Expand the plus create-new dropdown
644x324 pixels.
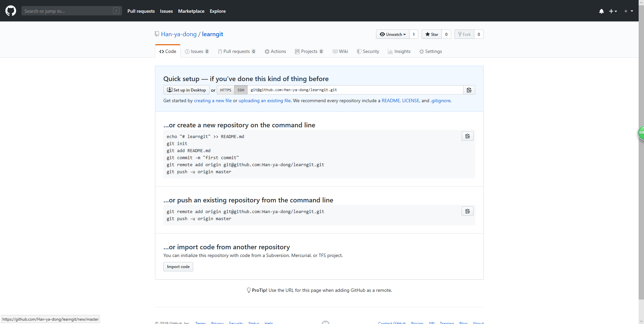(x=613, y=11)
